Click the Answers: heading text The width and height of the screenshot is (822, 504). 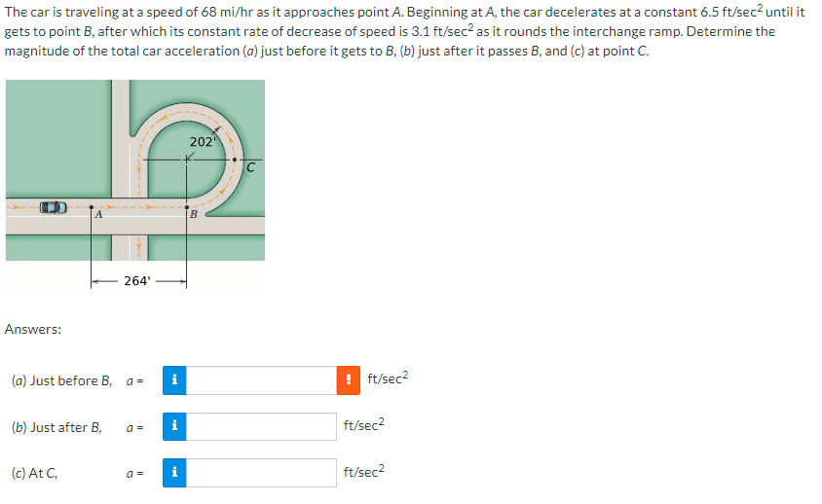pyautogui.click(x=33, y=329)
